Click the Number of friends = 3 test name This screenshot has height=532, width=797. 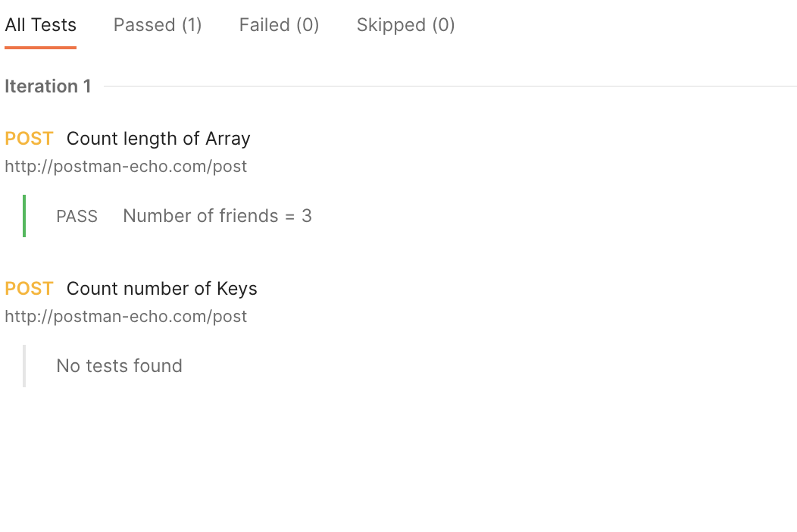tap(217, 215)
